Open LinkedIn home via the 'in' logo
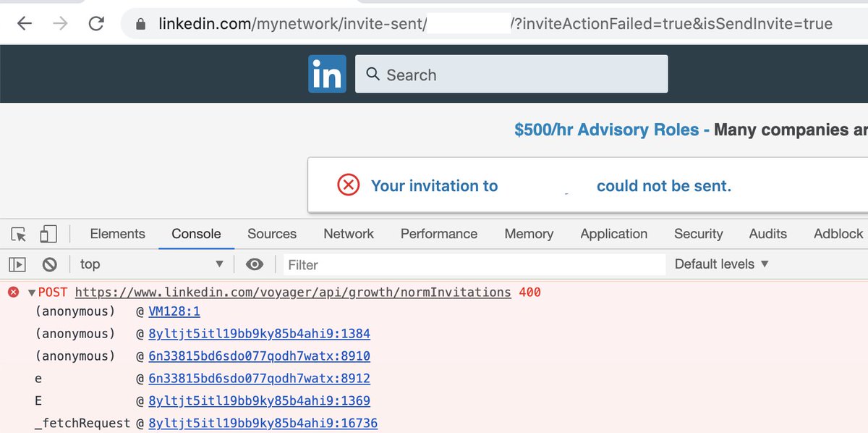The height and width of the screenshot is (433, 868). [327, 74]
